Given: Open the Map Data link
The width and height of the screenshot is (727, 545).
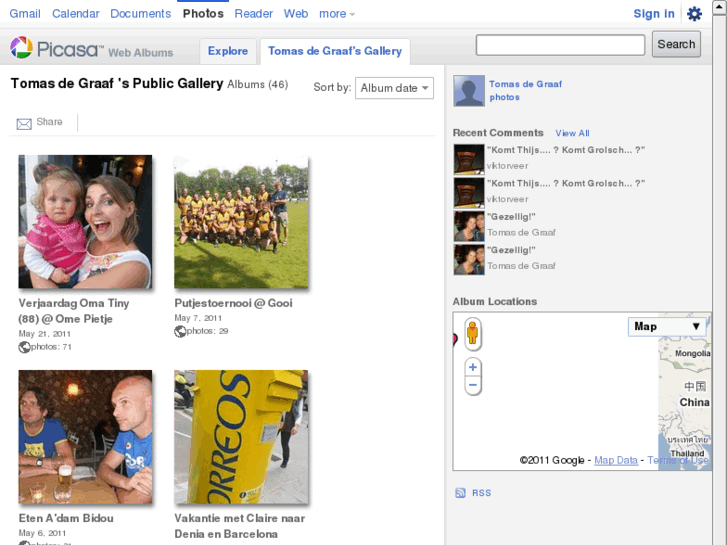Looking at the screenshot, I should [616, 460].
